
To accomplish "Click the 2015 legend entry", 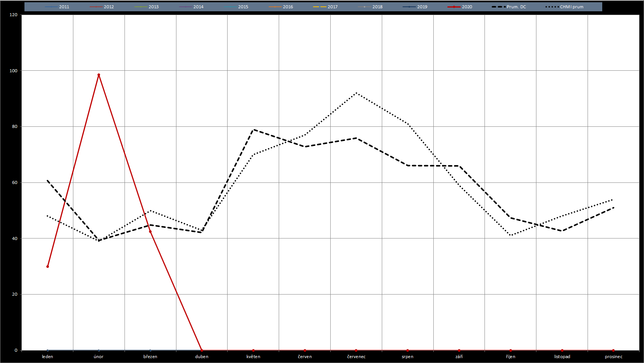I will coord(236,7).
